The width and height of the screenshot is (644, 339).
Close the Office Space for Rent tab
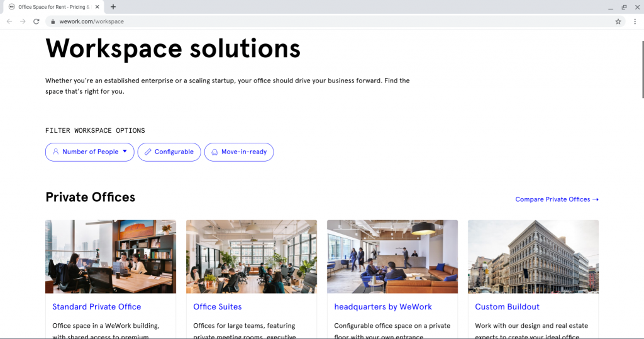click(x=97, y=7)
